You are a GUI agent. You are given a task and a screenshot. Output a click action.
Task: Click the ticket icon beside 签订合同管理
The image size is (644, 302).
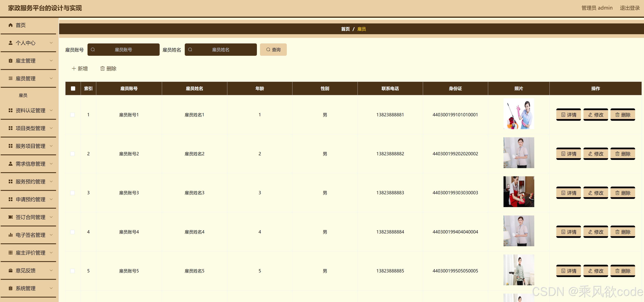pos(10,217)
